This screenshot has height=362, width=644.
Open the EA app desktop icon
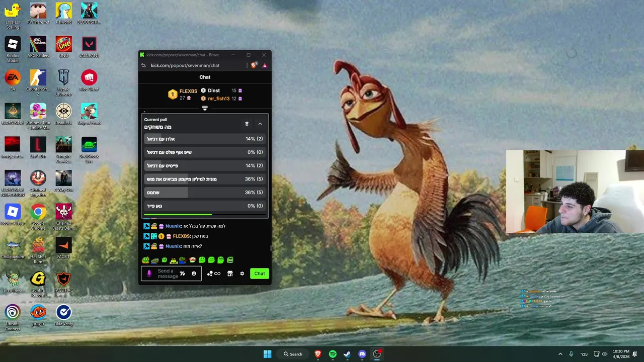point(13,80)
